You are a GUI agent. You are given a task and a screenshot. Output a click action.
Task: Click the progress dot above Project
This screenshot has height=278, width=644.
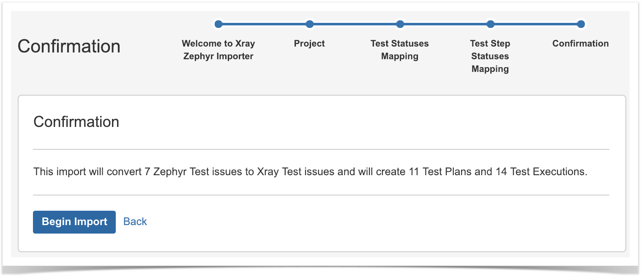pyautogui.click(x=309, y=24)
